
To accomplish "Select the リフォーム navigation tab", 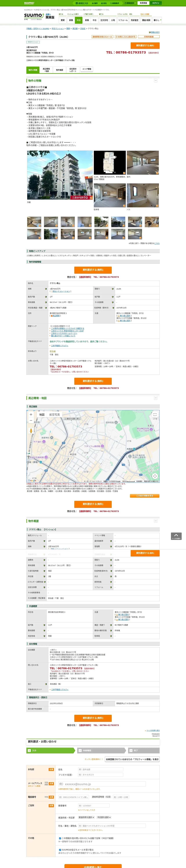I will [123, 20].
